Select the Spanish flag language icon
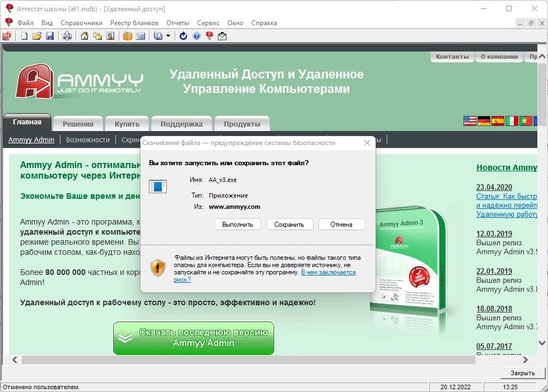Image resolution: width=548 pixels, height=392 pixels. 498,121
